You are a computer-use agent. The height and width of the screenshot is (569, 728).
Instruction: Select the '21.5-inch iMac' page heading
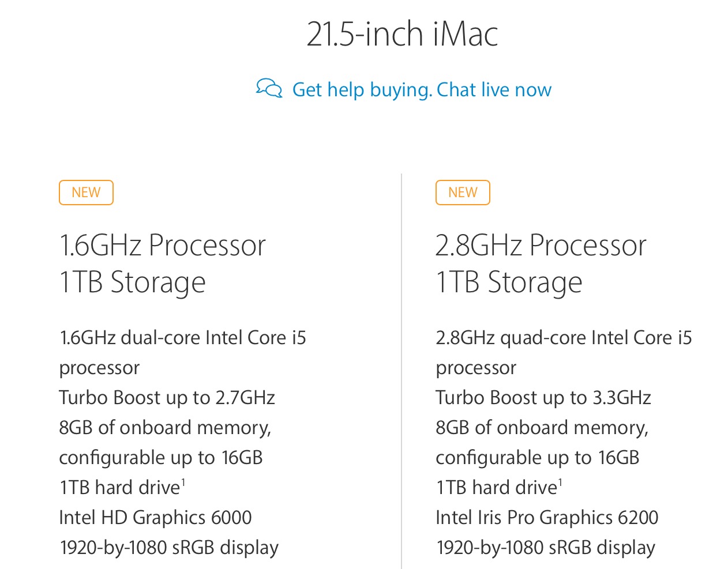[x=402, y=34]
